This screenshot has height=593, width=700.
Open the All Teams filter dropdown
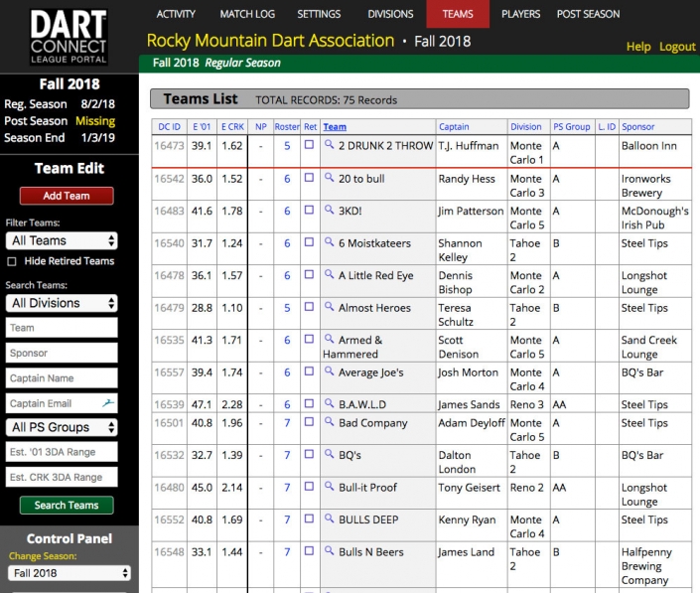(62, 240)
